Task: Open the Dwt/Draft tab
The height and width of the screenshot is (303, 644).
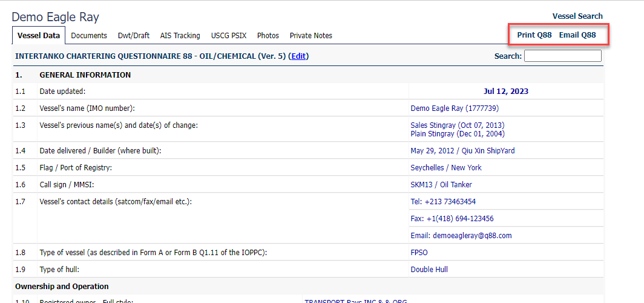Action: click(134, 36)
